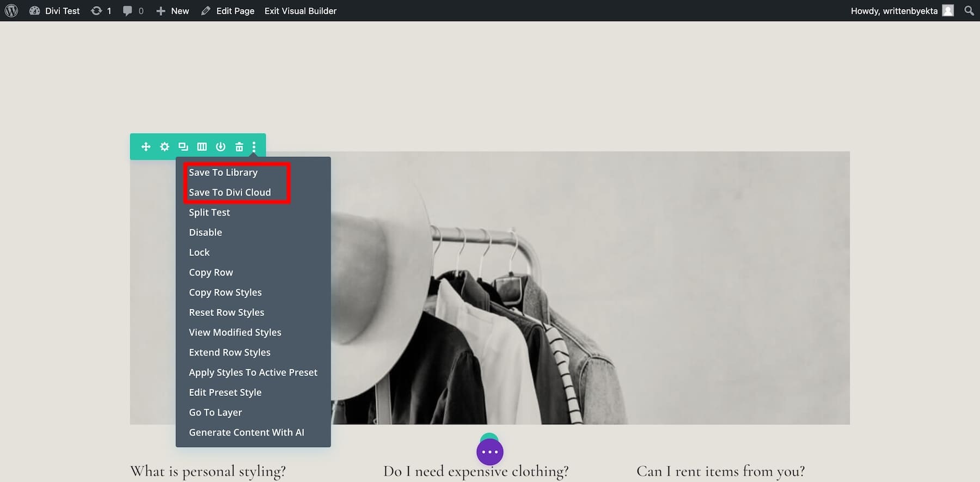980x482 pixels.
Task: Select Save To Library
Action: [x=223, y=172]
